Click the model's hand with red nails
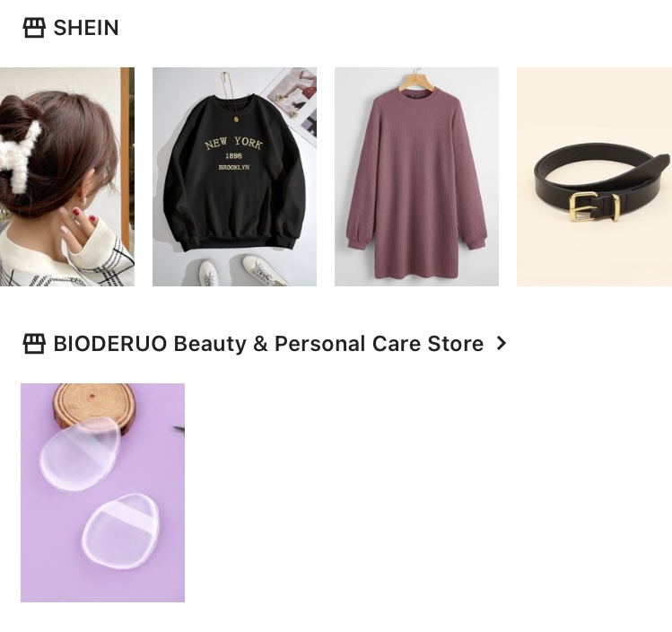Viewport: 672px width, 632px height. pos(79,227)
